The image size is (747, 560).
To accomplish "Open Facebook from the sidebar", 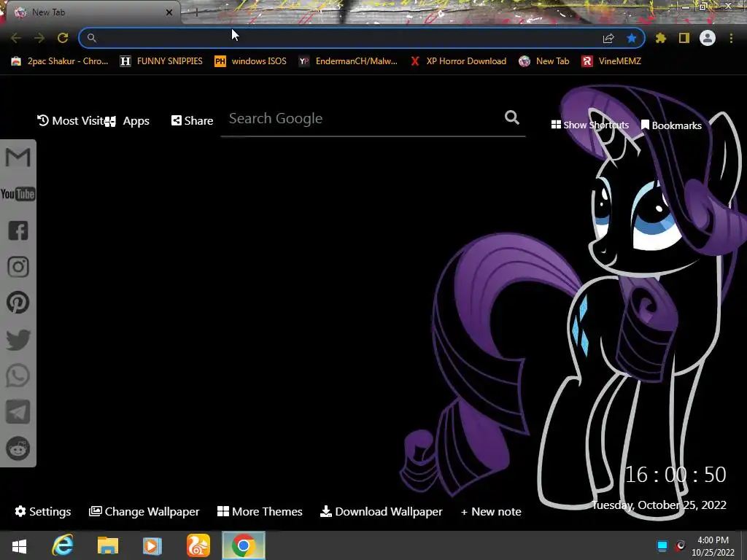I will coord(18,230).
